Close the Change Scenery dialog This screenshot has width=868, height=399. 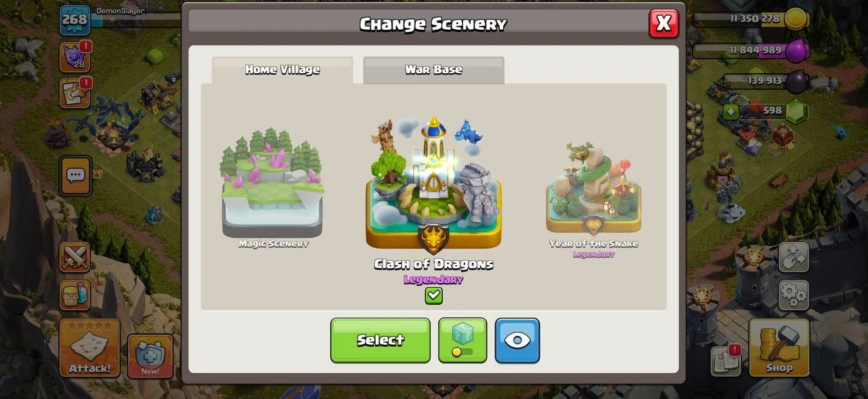click(x=663, y=24)
